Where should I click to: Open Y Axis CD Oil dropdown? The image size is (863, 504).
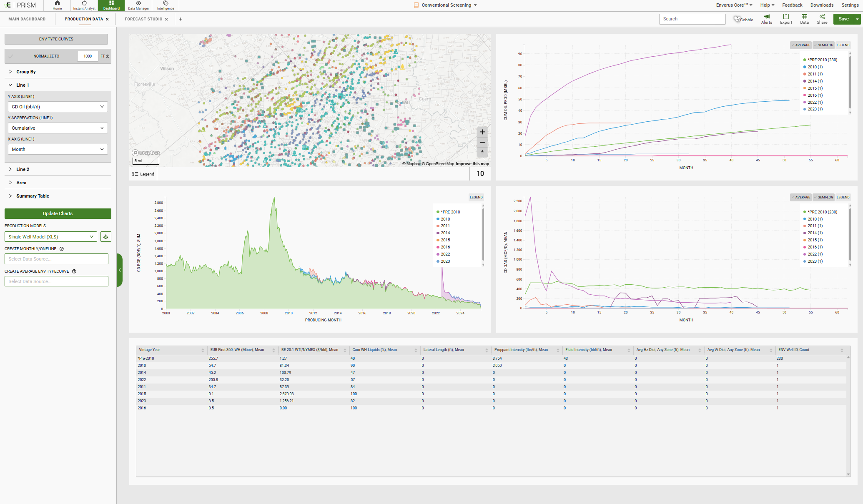[x=58, y=107]
